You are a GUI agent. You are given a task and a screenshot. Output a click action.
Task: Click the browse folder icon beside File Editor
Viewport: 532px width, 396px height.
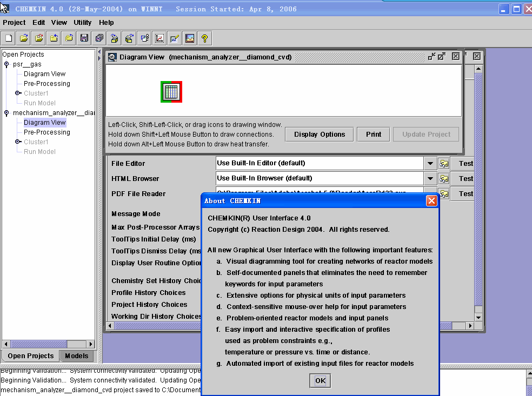444,164
